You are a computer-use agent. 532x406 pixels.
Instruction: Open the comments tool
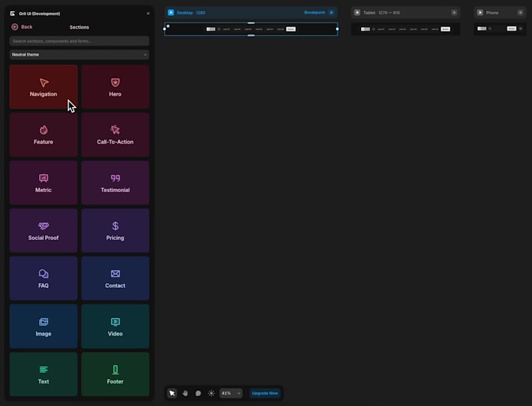tap(199, 393)
